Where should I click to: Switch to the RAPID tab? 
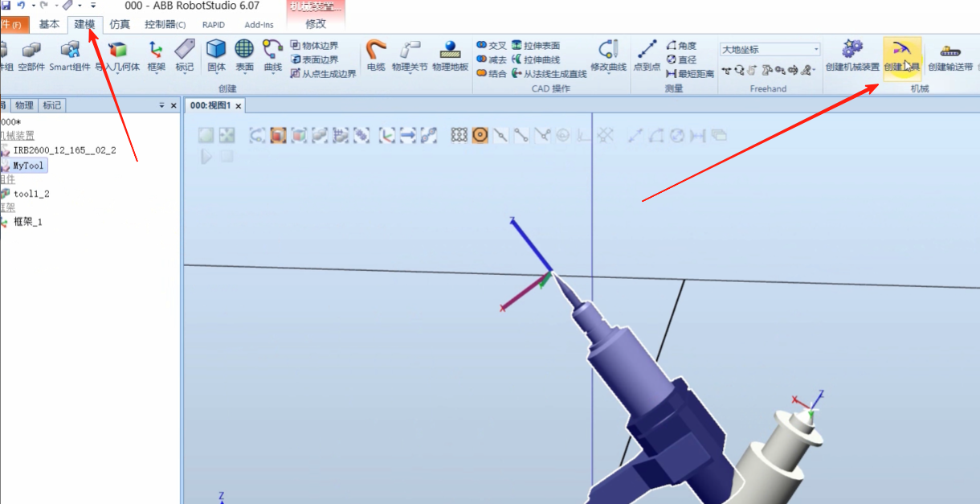(x=214, y=25)
